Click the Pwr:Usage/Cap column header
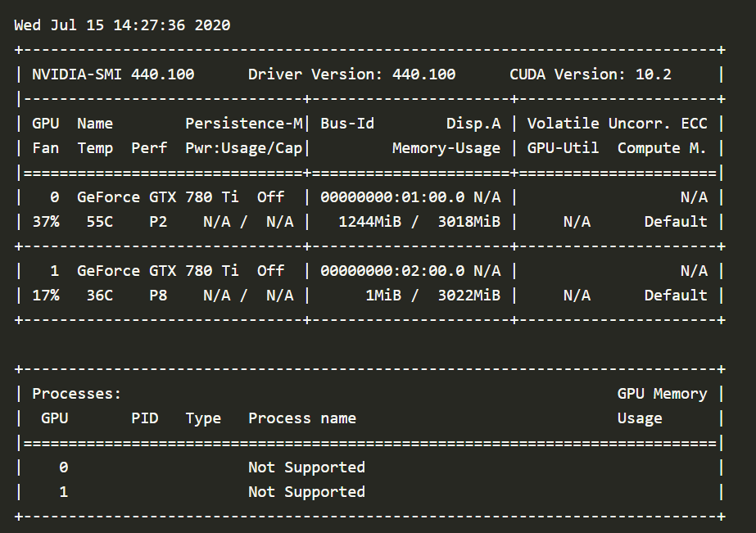 click(x=244, y=148)
